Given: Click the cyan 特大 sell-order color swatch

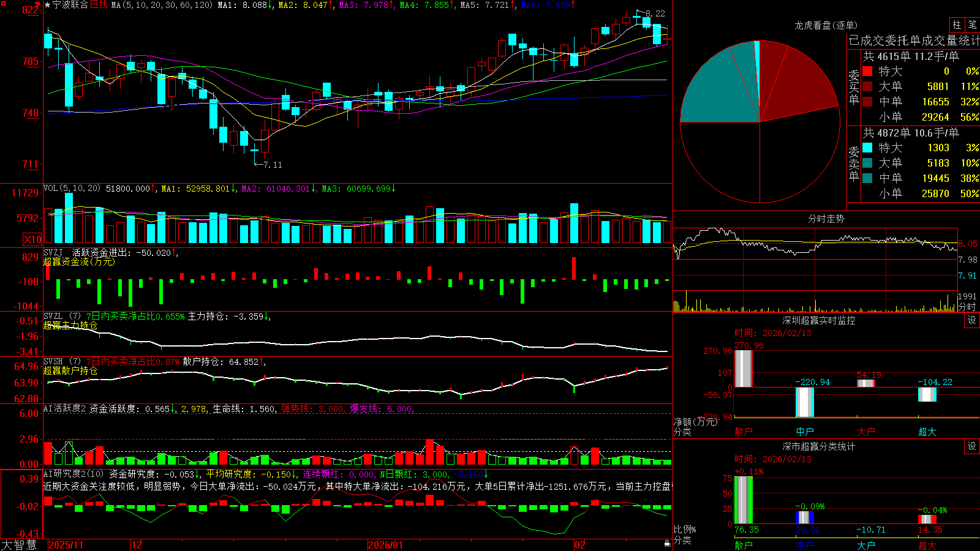Looking at the screenshot, I should coord(867,148).
